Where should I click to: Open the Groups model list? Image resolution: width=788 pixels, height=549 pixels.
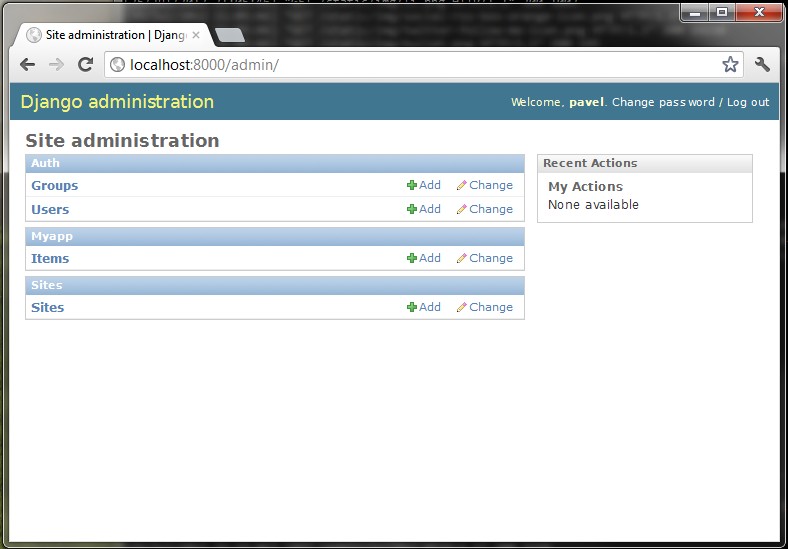click(54, 186)
